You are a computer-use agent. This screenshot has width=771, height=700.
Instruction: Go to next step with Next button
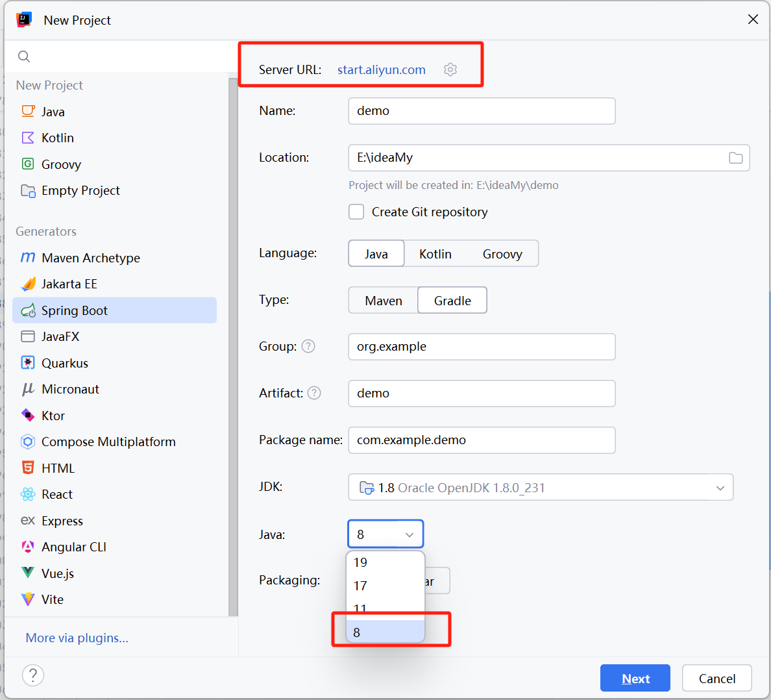click(635, 679)
